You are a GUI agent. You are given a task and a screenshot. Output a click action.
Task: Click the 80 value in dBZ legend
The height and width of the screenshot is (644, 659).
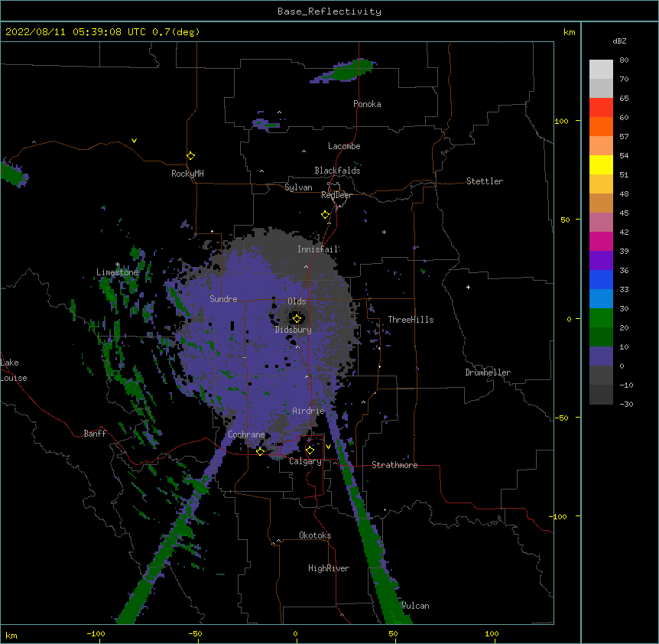624,60
